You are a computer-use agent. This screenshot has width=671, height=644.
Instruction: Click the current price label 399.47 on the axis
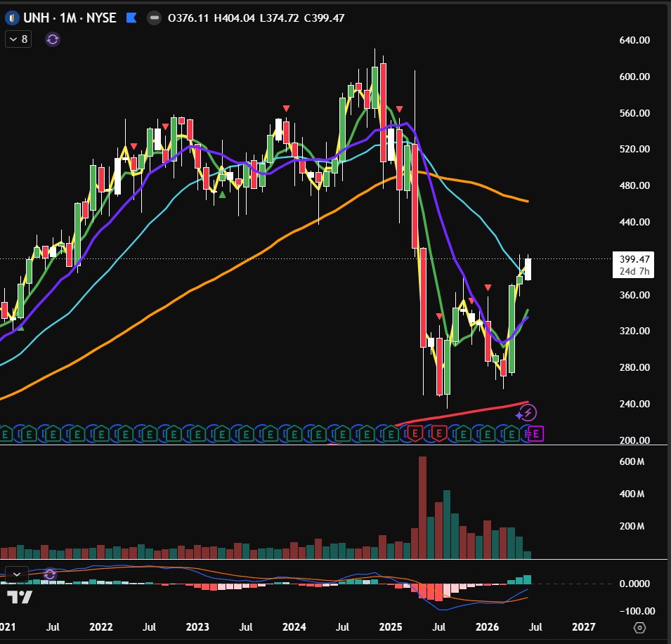point(634,259)
